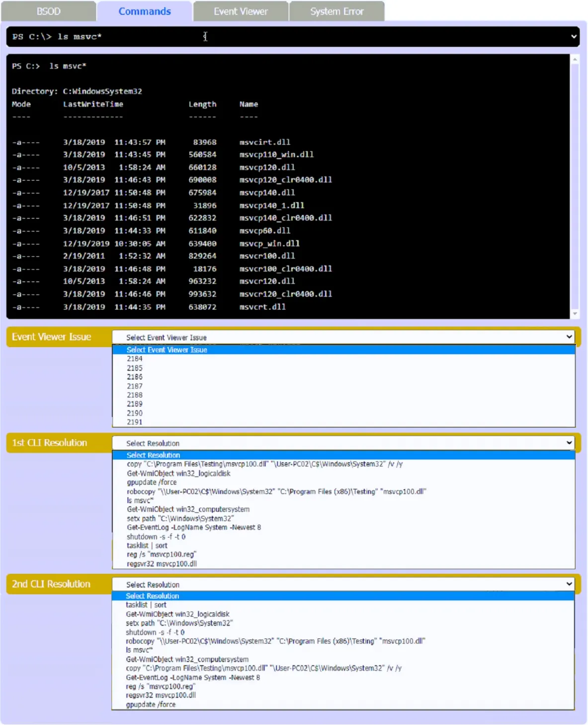Choose reg /s msvcp100.reg in 2nd CLI list
Screen dimensions: 588x725
pos(343,686)
